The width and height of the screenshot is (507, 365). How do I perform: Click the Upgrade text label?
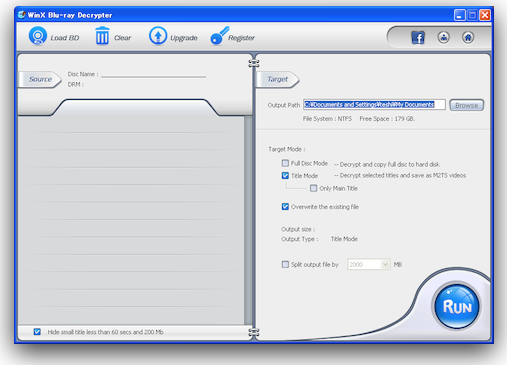click(184, 38)
